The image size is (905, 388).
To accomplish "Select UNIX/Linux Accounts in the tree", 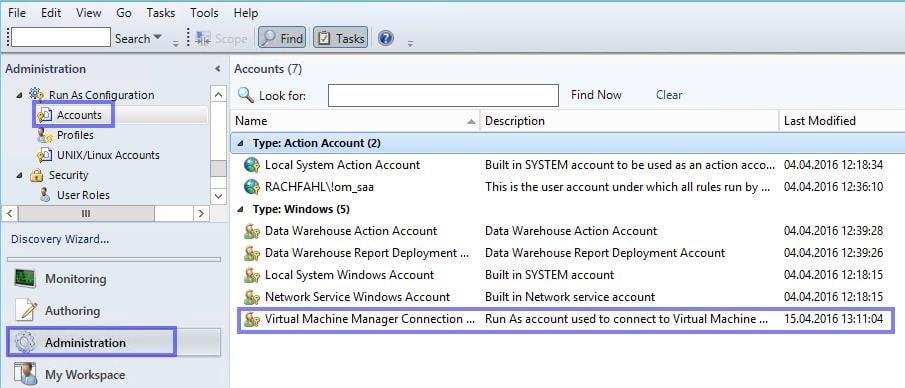I will (x=108, y=155).
